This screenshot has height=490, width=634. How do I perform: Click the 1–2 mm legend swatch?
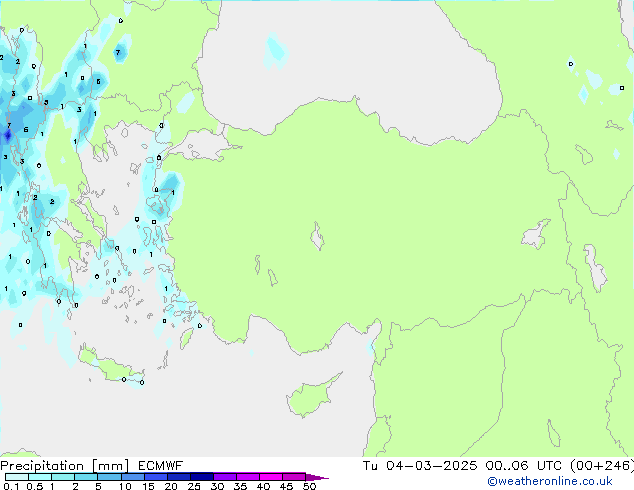point(63,477)
